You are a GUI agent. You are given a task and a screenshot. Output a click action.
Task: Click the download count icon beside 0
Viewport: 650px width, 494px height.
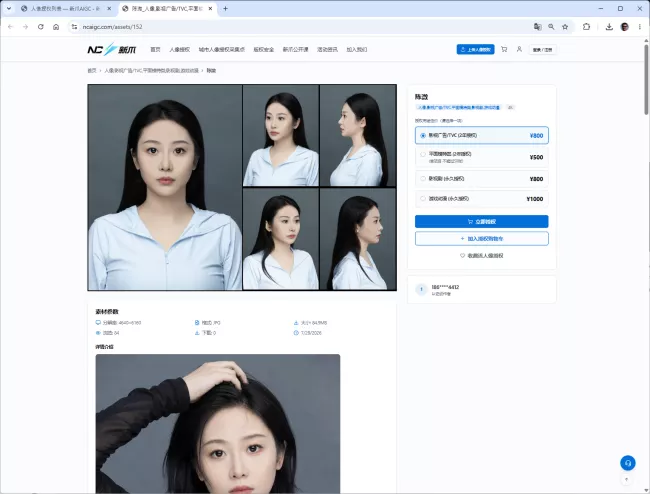tap(197, 333)
